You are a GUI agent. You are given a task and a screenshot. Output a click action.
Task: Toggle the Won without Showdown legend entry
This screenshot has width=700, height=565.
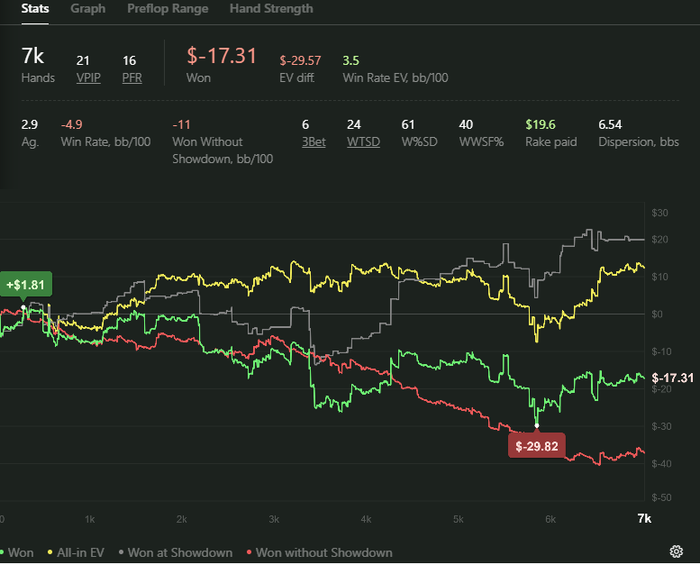(x=319, y=553)
